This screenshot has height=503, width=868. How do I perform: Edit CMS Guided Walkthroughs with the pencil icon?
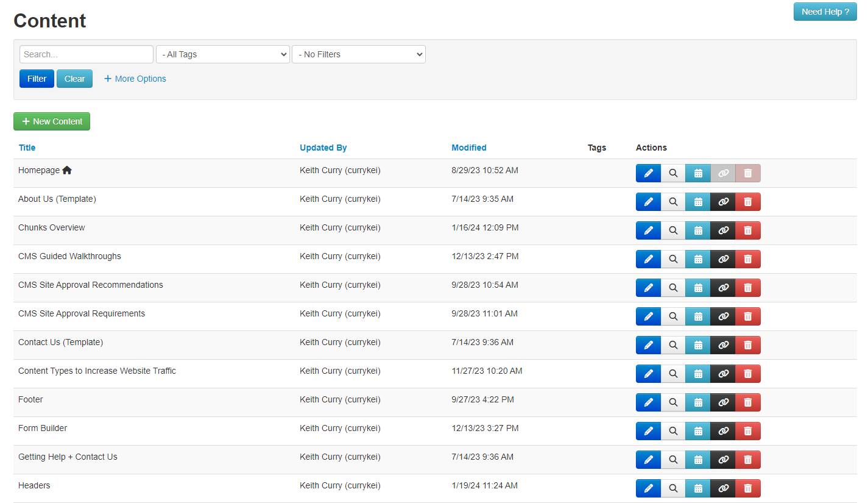tap(647, 259)
